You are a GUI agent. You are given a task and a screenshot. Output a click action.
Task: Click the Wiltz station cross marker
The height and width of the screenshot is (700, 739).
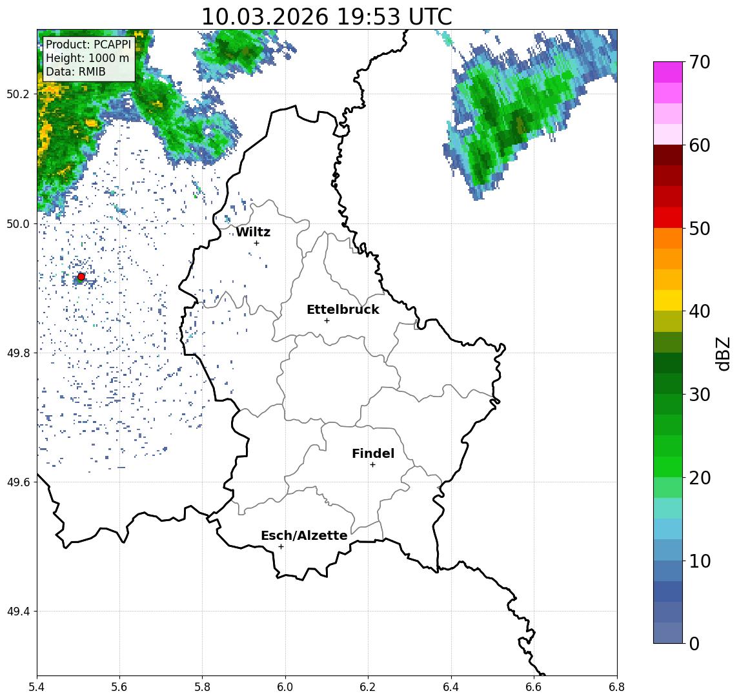coord(256,243)
